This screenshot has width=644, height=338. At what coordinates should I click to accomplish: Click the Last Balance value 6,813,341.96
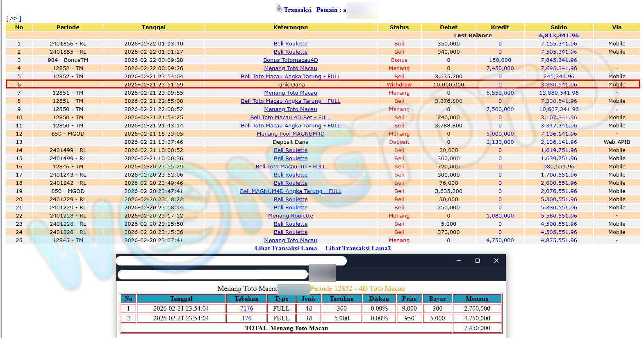coord(558,36)
